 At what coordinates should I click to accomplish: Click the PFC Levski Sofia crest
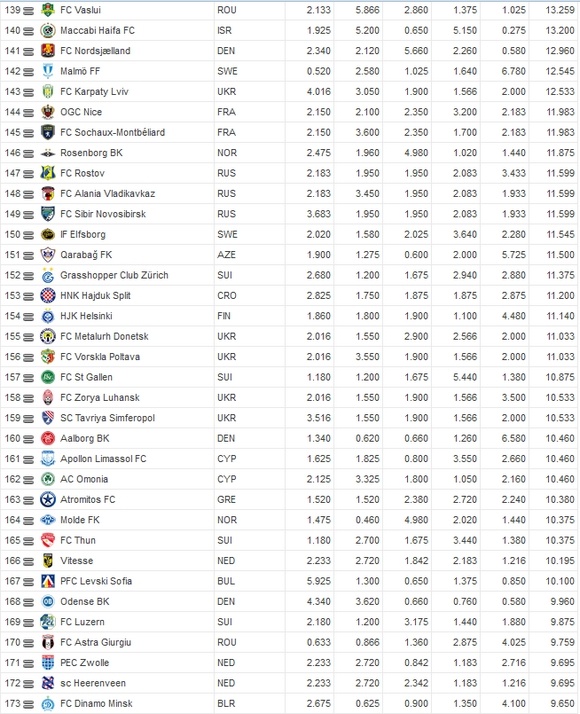tap(48, 581)
